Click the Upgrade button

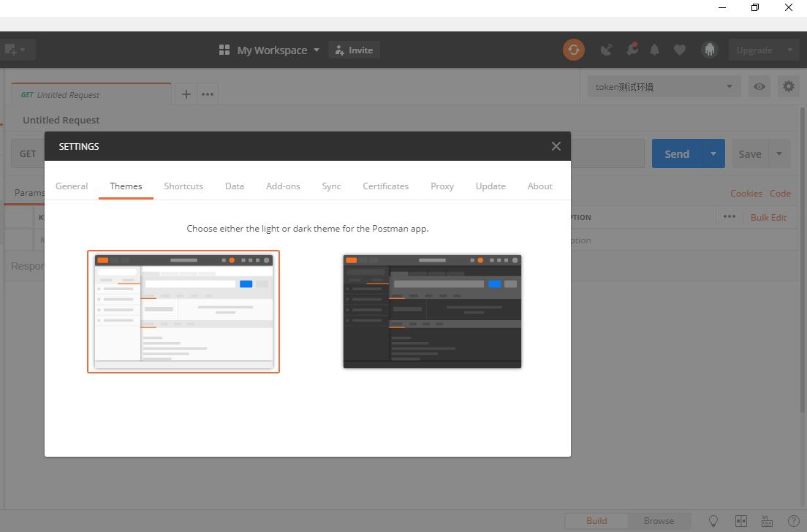[754, 50]
